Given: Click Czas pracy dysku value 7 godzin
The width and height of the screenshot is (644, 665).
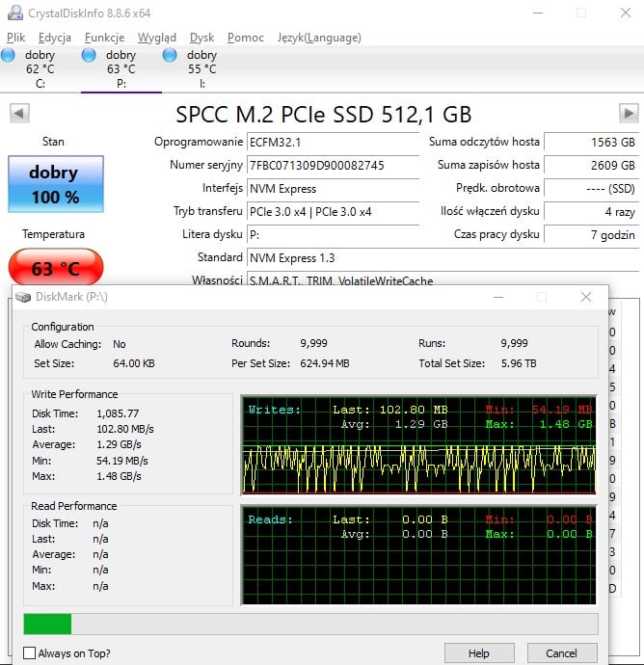Looking at the screenshot, I should click(591, 234).
